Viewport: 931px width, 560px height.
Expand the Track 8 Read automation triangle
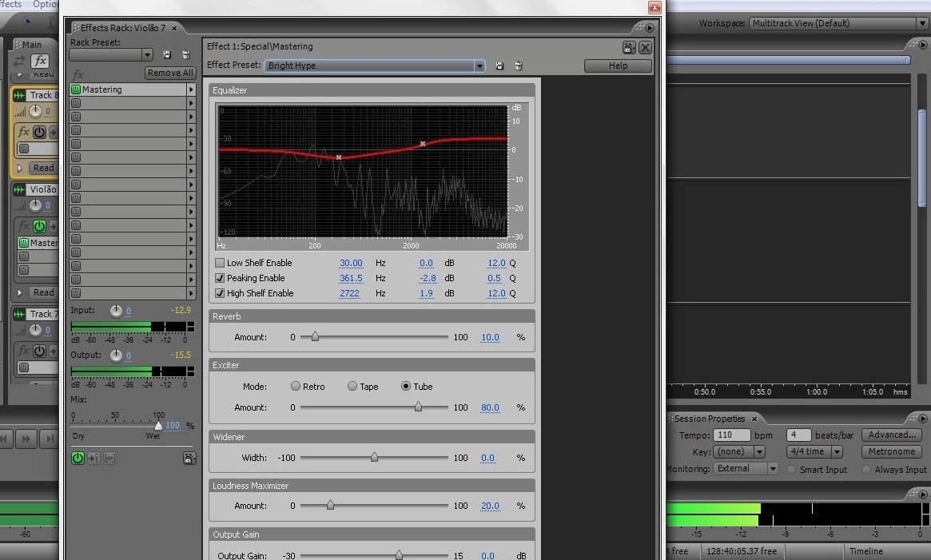pyautogui.click(x=20, y=168)
